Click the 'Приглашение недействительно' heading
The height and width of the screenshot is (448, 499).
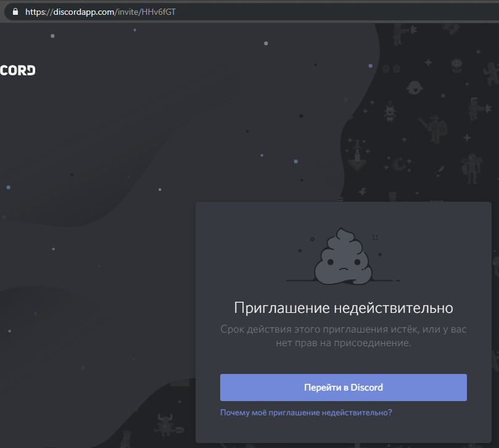343,307
